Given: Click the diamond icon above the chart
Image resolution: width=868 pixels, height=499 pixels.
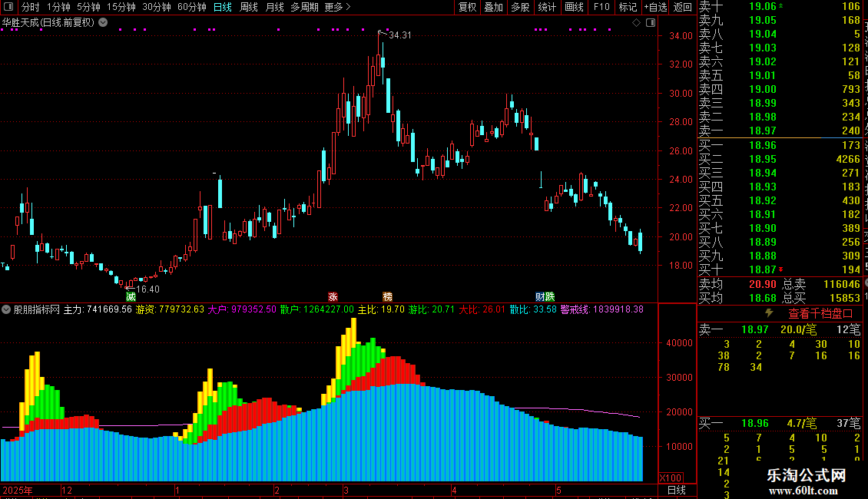Looking at the screenshot, I should pyautogui.click(x=636, y=23).
